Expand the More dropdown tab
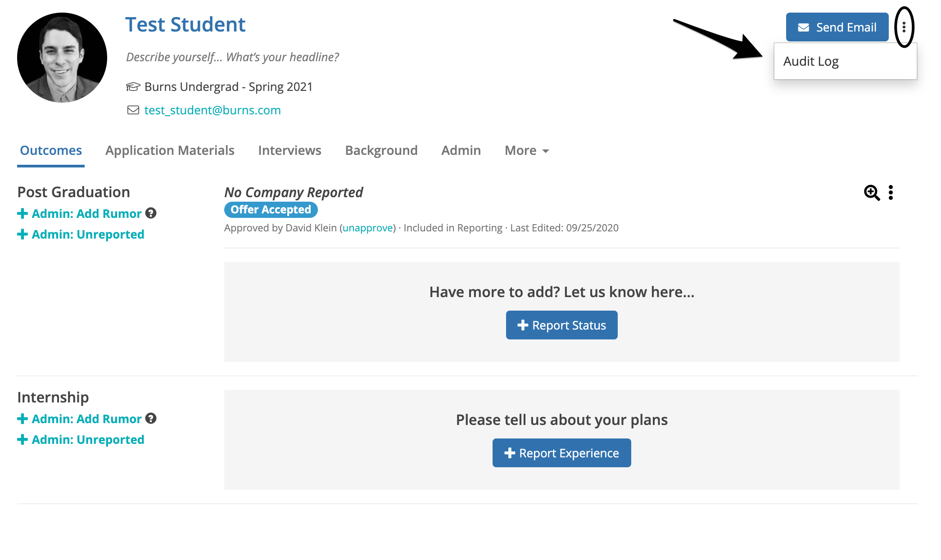 point(526,150)
